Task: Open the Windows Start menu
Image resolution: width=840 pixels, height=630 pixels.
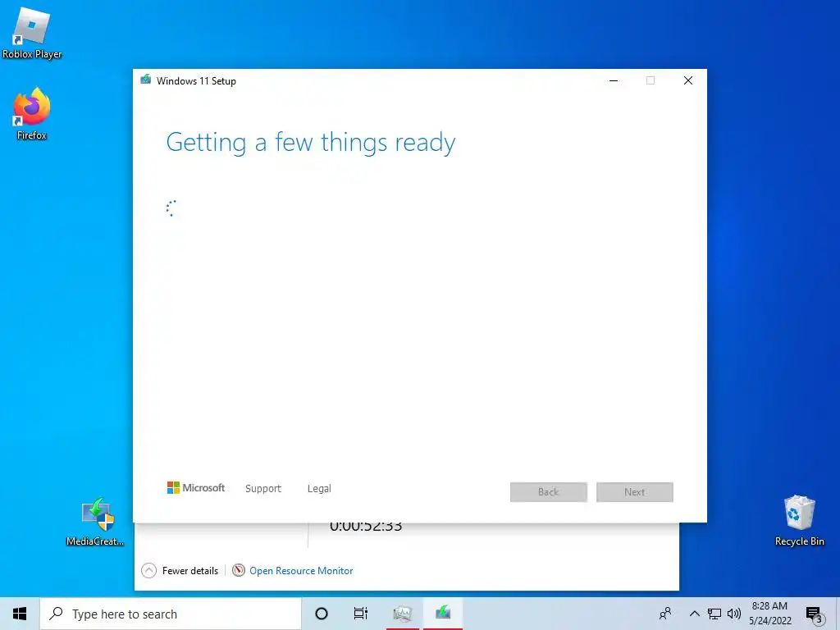Action: tap(20, 614)
